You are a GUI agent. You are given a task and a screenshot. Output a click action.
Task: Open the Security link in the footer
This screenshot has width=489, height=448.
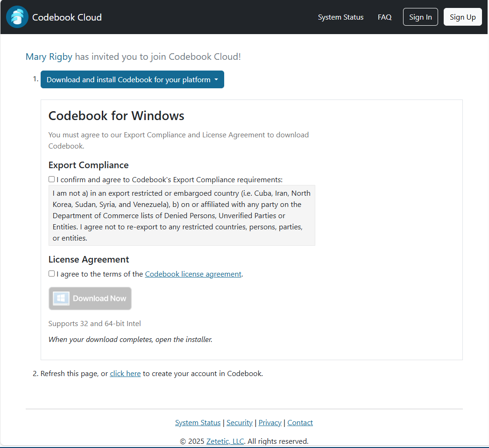point(239,422)
